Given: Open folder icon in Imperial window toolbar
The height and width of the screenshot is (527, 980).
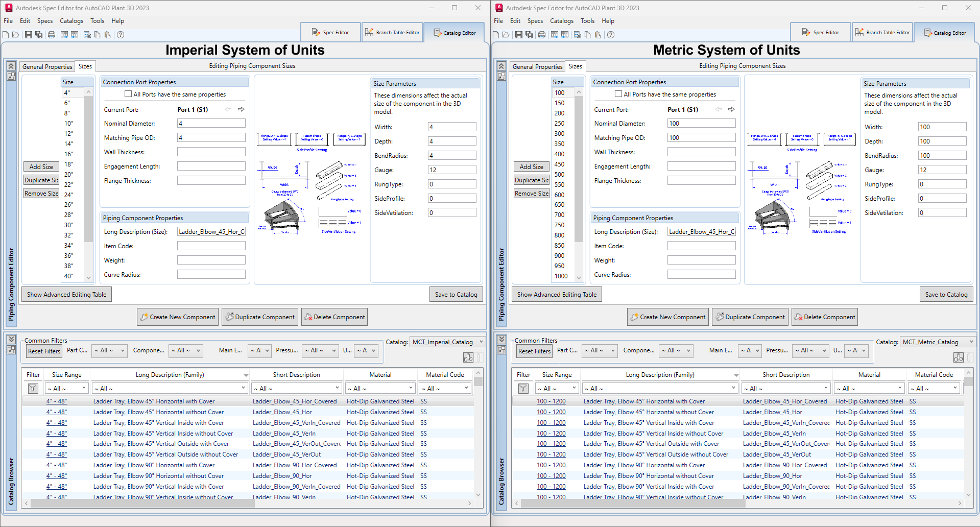Looking at the screenshot, I should point(16,35).
